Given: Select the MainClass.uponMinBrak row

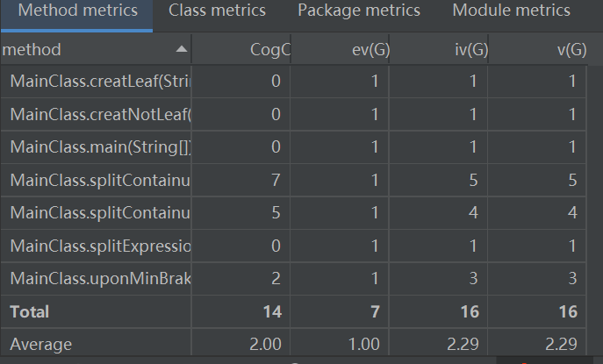Looking at the screenshot, I should tap(293, 278).
